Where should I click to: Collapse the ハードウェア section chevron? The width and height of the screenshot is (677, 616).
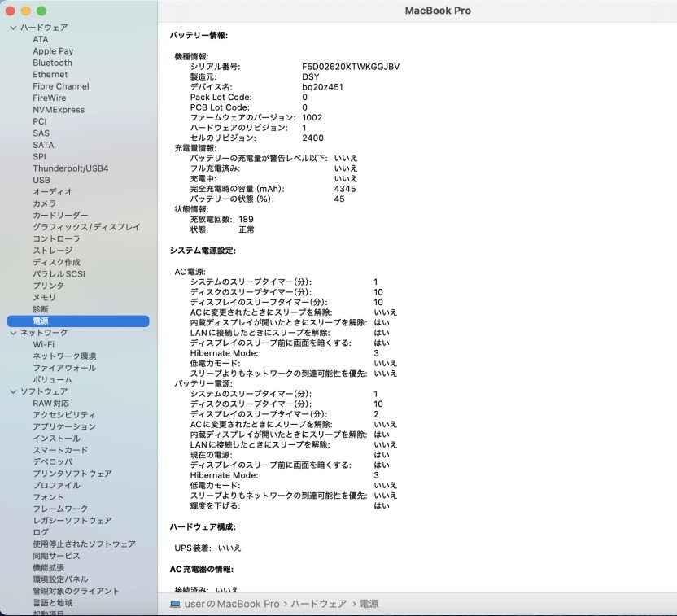13,28
